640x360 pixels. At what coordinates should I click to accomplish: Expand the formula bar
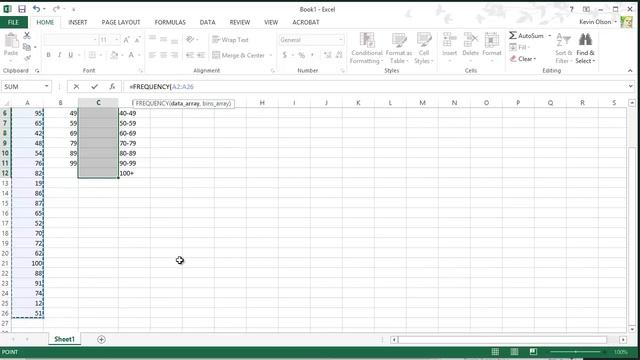point(631,87)
